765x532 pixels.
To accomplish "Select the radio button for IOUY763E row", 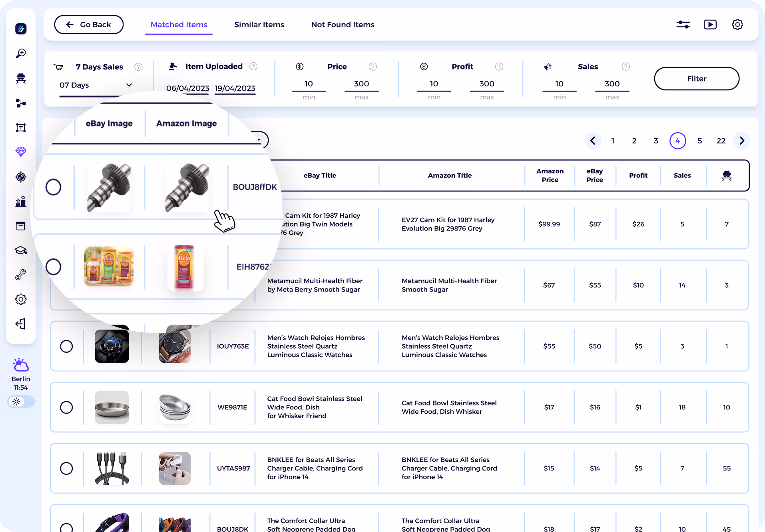I will pyautogui.click(x=66, y=346).
